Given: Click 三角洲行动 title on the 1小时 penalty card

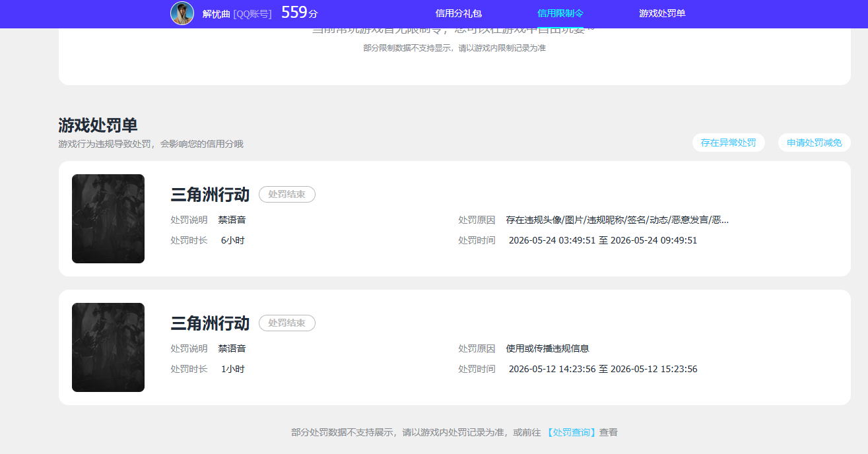Looking at the screenshot, I should 211,323.
